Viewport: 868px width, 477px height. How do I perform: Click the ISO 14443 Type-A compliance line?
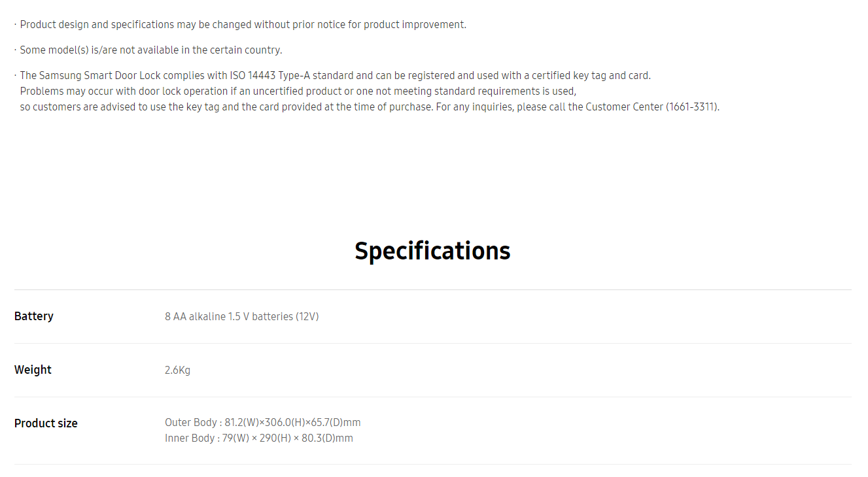pyautogui.click(x=336, y=76)
